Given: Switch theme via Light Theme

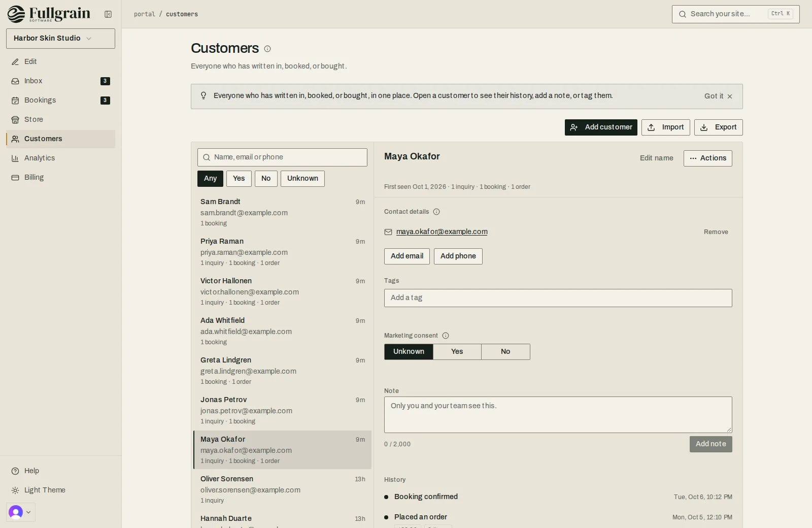Looking at the screenshot, I should 60,490.
